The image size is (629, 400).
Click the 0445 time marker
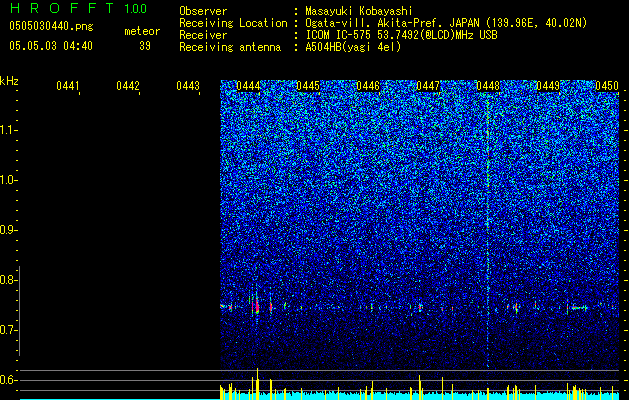tap(308, 86)
